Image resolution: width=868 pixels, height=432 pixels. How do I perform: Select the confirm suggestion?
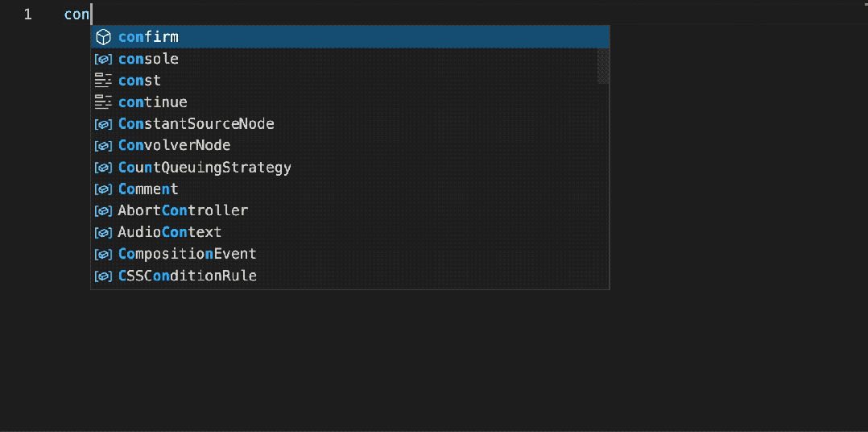coord(148,37)
